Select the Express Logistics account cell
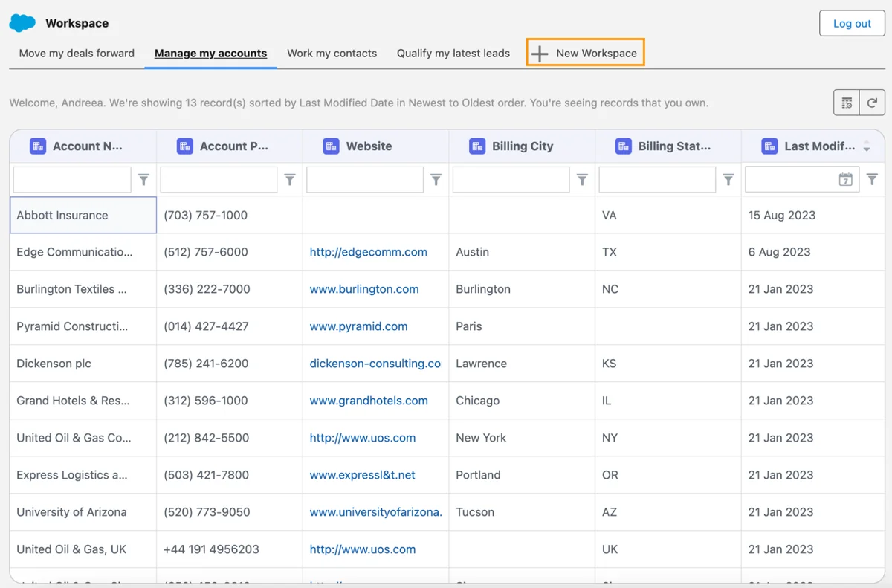Screen dimensions: 892x588 click(x=83, y=475)
